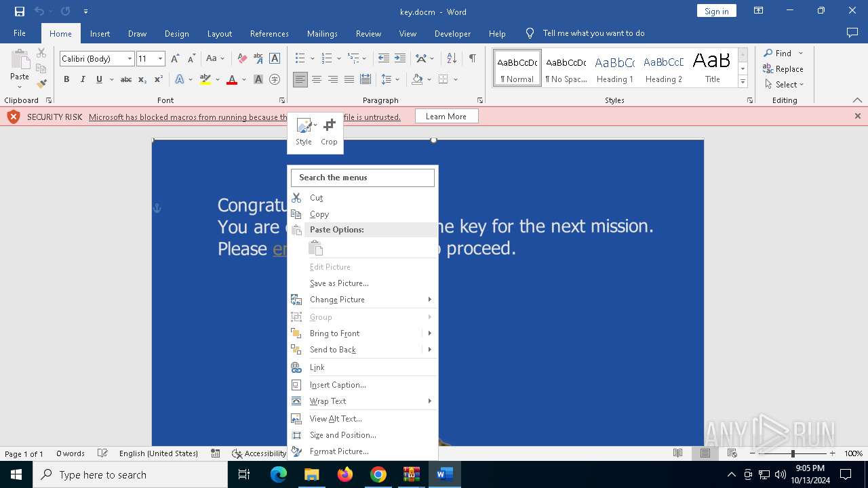The image size is (868, 488).
Task: Click the Shading paint bucket icon
Action: (x=418, y=79)
